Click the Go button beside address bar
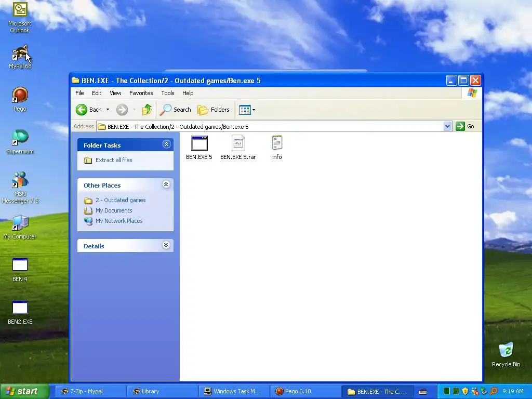Screen dimensions: 532x399 point(465,126)
